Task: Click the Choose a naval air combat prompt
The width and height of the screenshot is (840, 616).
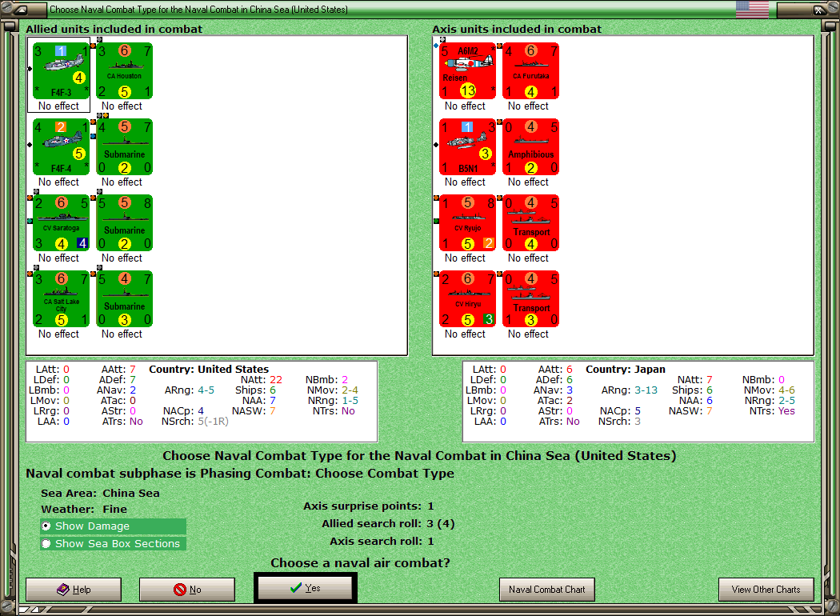Action: [360, 562]
